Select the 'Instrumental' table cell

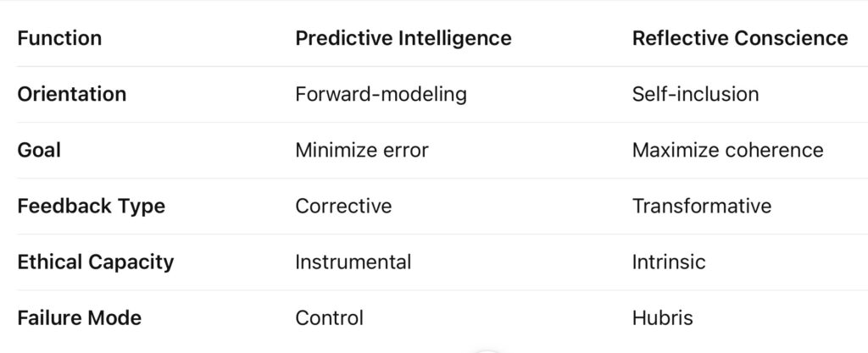(x=353, y=262)
